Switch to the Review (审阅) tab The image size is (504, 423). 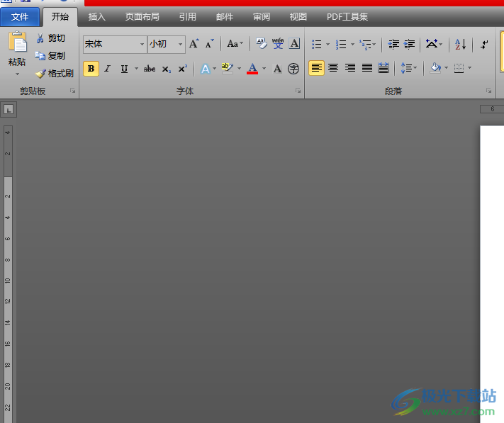click(x=262, y=17)
